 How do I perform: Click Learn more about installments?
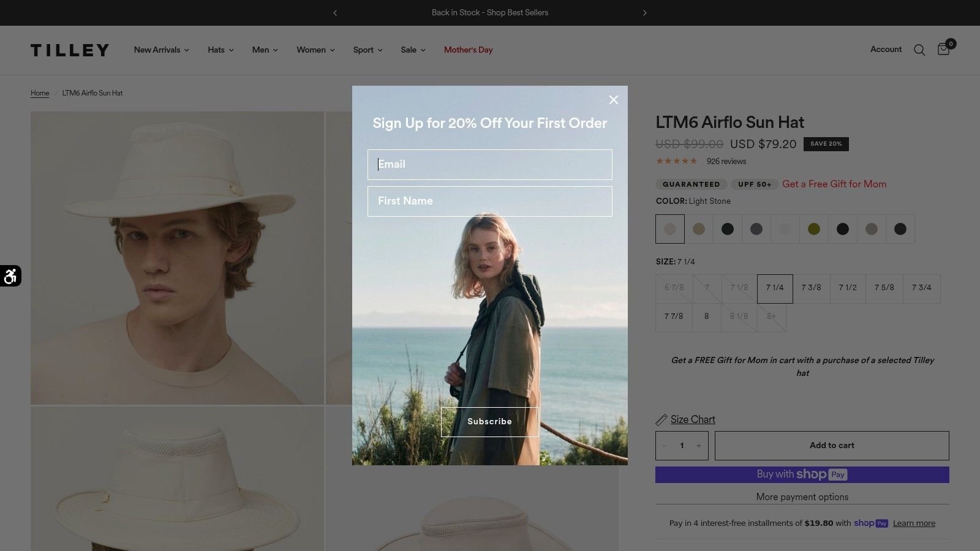(914, 523)
